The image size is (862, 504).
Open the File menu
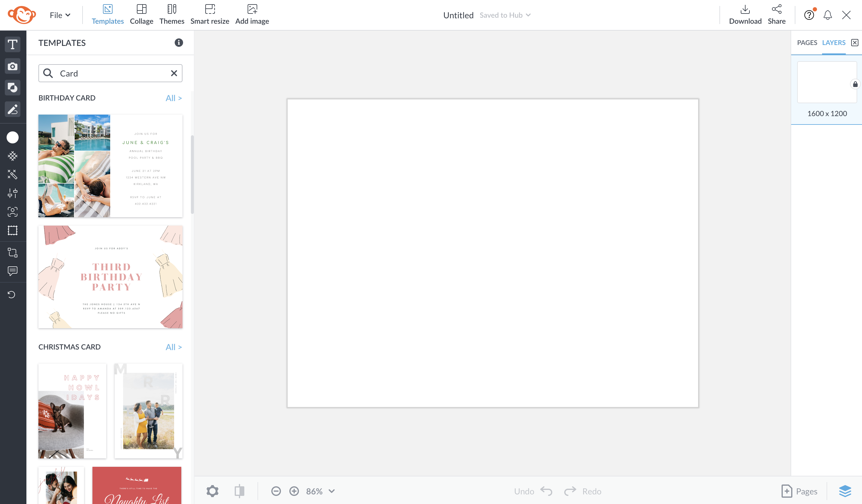click(59, 15)
